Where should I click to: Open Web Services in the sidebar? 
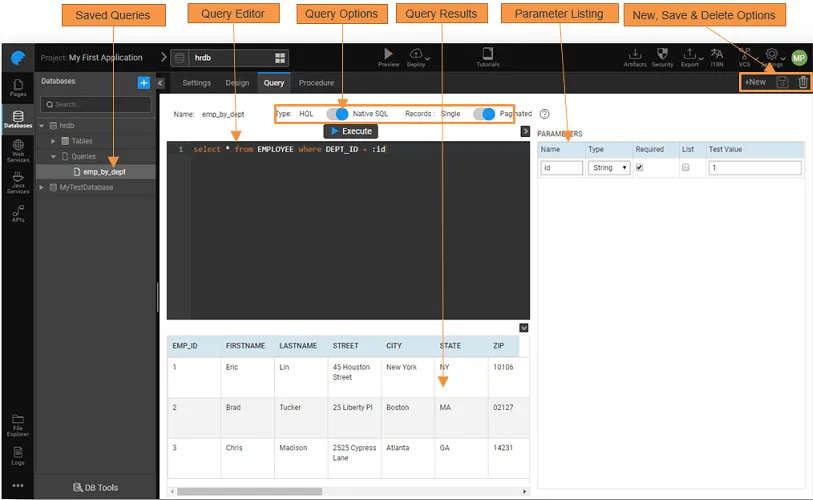[x=18, y=150]
